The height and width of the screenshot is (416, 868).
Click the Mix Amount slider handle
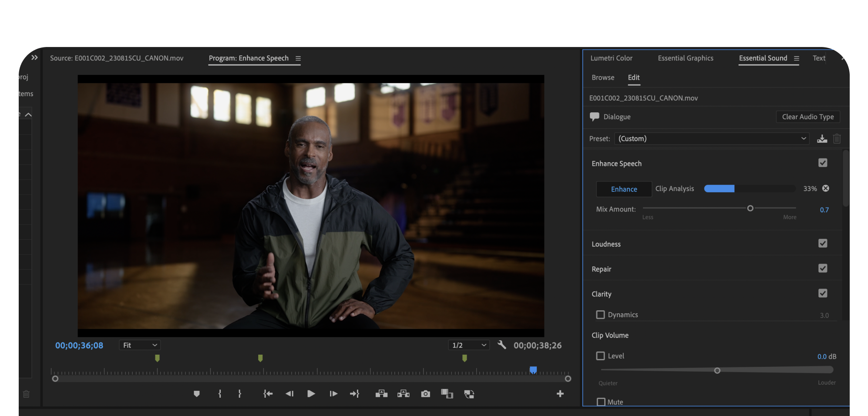point(750,208)
